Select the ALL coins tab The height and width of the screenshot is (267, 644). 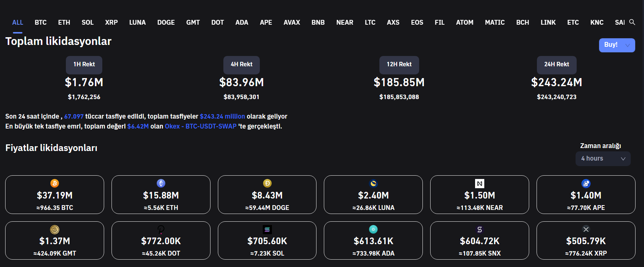[18, 22]
